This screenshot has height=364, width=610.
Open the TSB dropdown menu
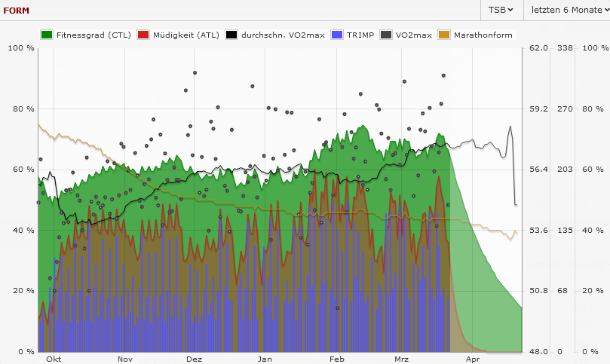click(x=501, y=10)
